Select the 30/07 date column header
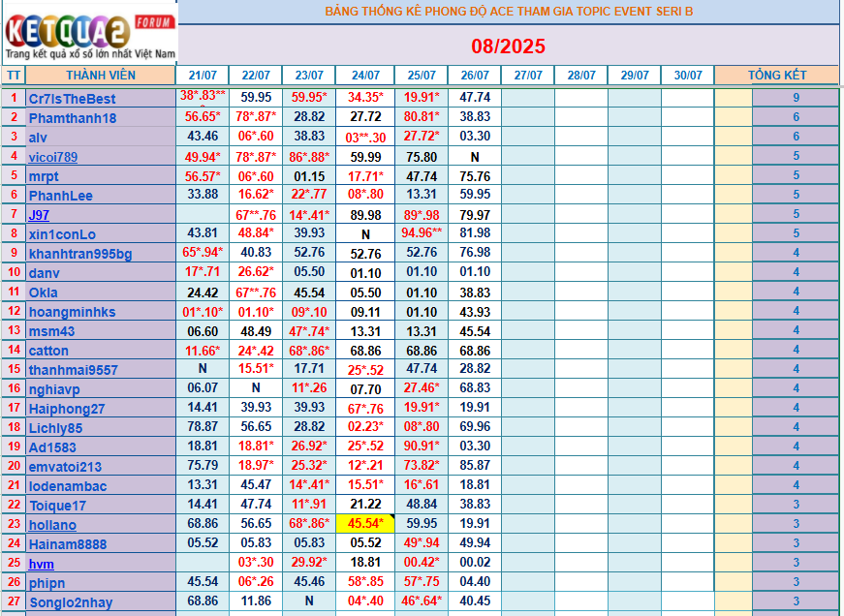This screenshot has width=844, height=616. pyautogui.click(x=688, y=76)
